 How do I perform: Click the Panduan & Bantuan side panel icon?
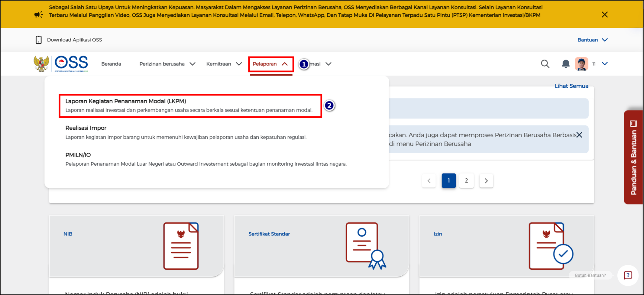(633, 123)
